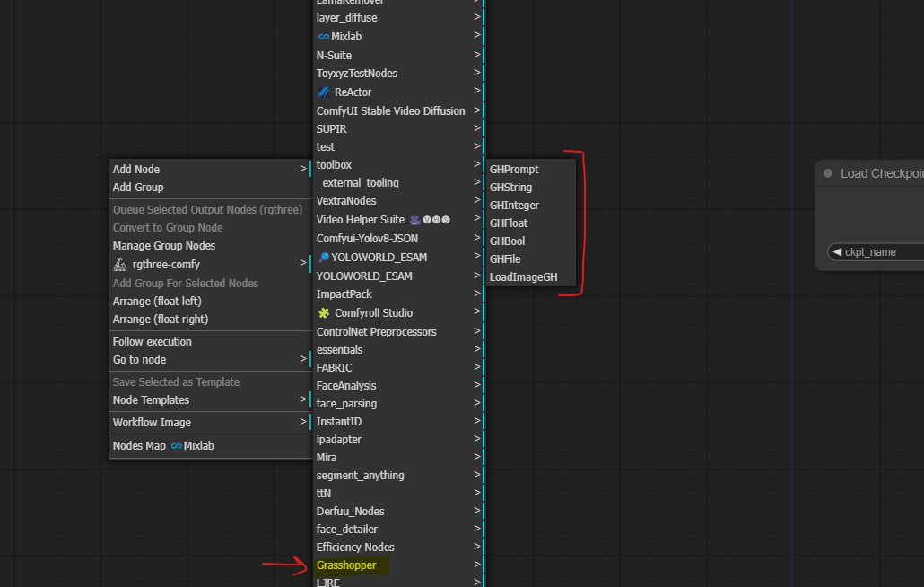Expand ComfyUI Stable Video Diffusion category
The height and width of the screenshot is (587, 924).
tap(398, 110)
